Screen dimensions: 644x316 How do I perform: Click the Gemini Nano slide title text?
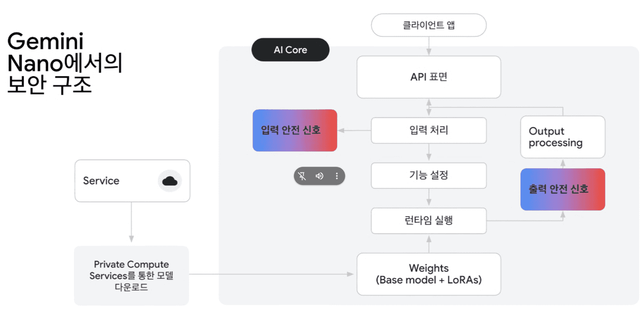click(x=65, y=64)
